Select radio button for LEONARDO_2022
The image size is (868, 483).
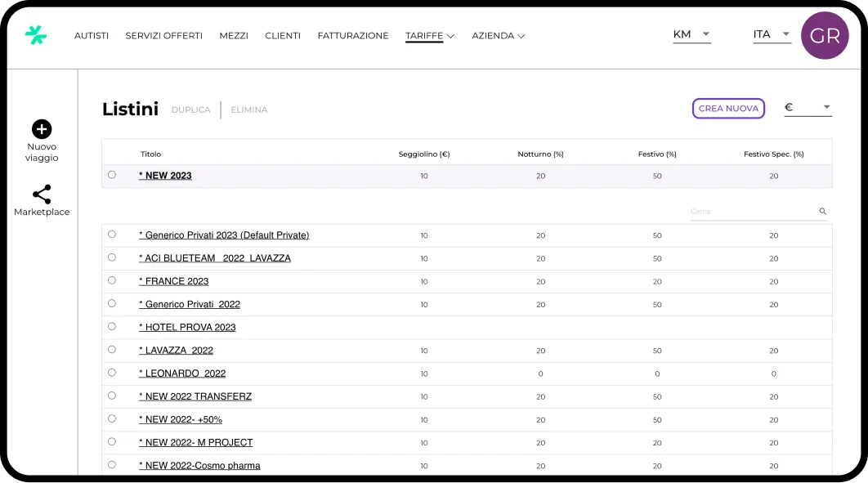112,373
